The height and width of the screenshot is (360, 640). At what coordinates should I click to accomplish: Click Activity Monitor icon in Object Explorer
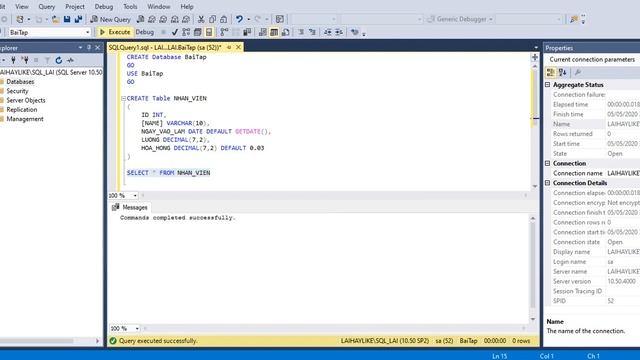pos(70,60)
